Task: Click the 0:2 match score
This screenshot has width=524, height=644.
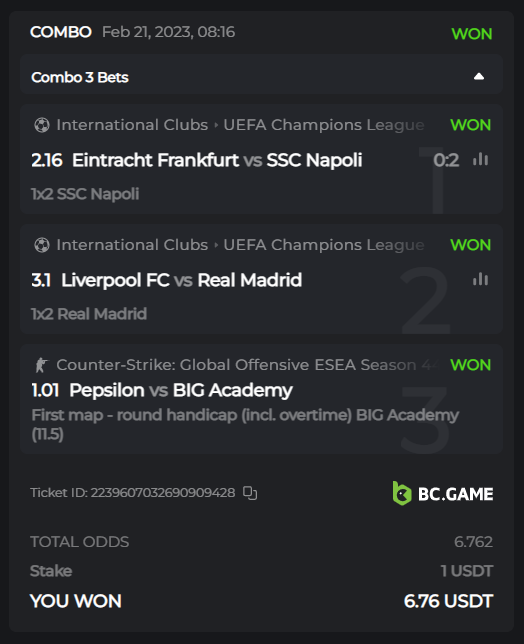Action: pos(446,160)
